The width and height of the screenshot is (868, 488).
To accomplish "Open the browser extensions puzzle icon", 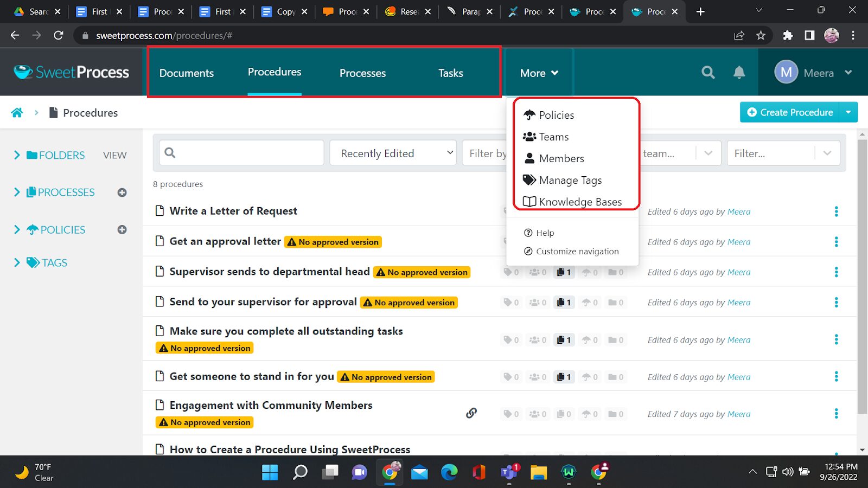I will (x=788, y=35).
